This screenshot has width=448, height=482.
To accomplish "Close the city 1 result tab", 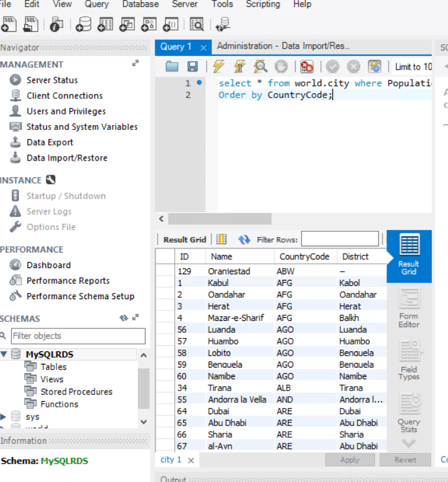I will pyautogui.click(x=191, y=460).
